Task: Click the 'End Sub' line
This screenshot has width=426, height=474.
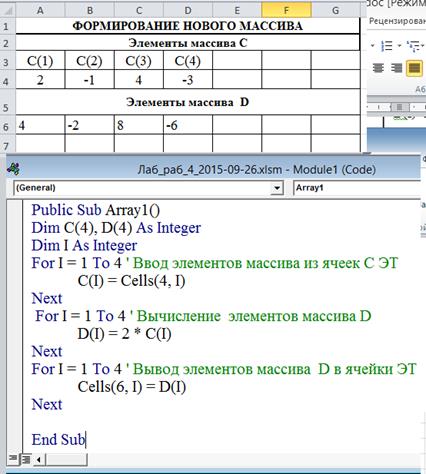Action: (x=58, y=440)
